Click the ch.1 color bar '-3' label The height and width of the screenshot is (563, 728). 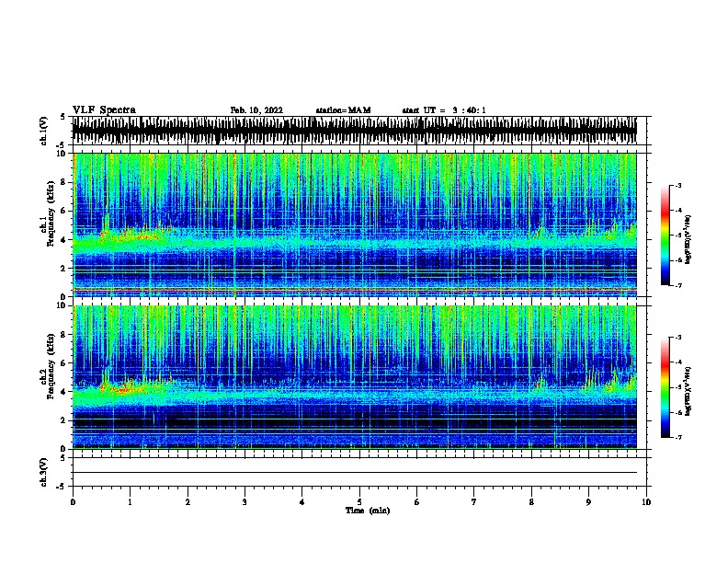pos(677,185)
